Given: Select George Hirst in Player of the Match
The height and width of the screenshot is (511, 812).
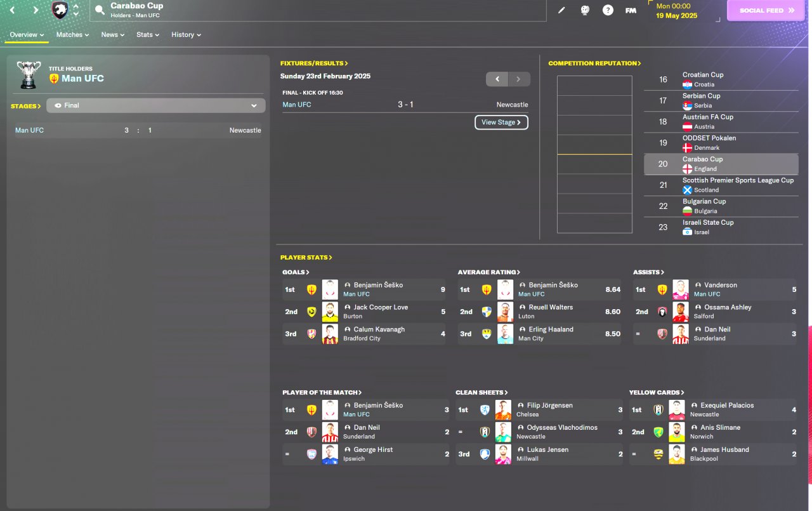Looking at the screenshot, I should tap(373, 449).
